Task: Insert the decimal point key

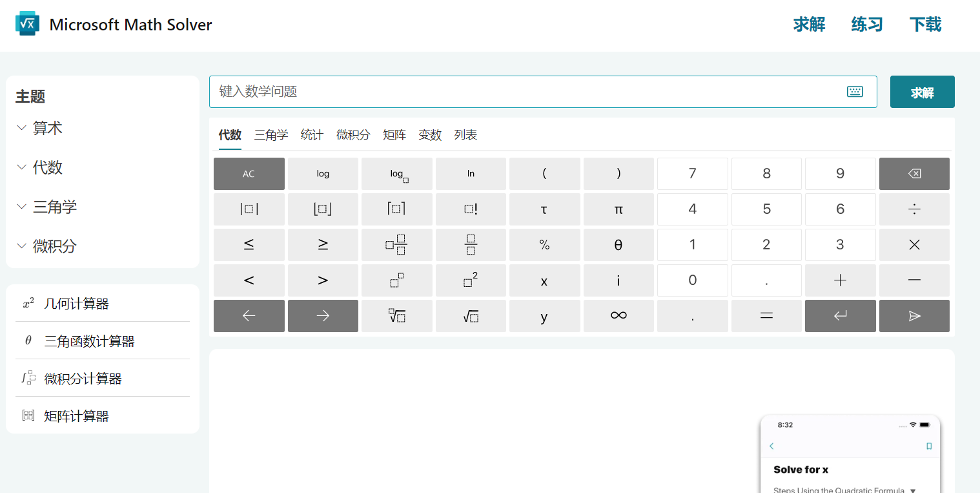Action: tap(766, 280)
